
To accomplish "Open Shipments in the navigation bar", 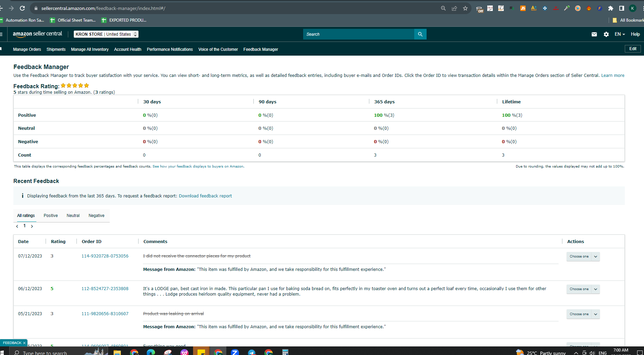I will (56, 49).
